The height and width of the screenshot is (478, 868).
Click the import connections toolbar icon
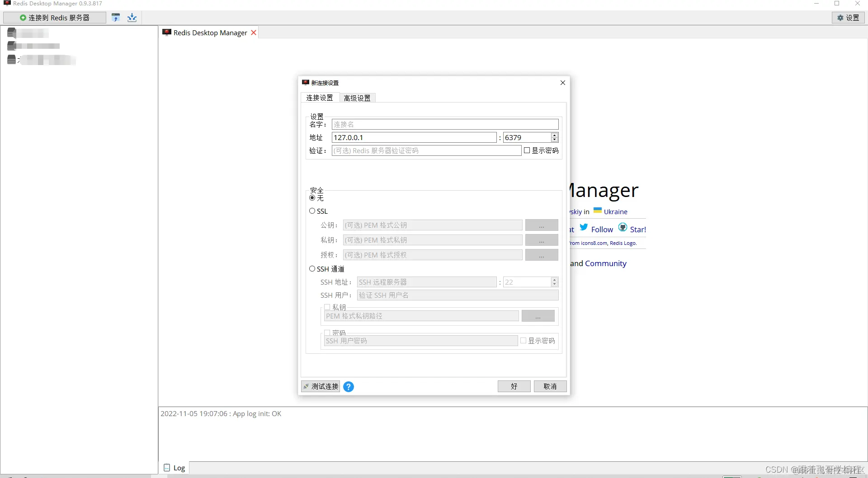[x=116, y=18]
